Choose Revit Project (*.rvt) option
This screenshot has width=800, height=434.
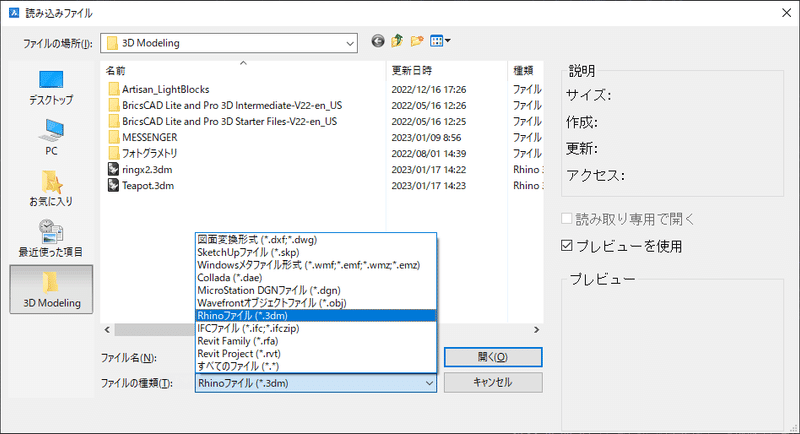pyautogui.click(x=316, y=353)
